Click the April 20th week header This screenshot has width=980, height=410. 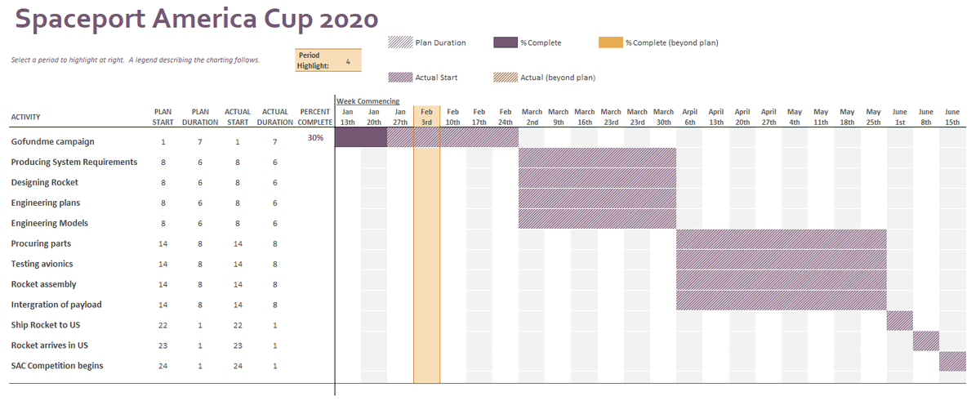(742, 117)
